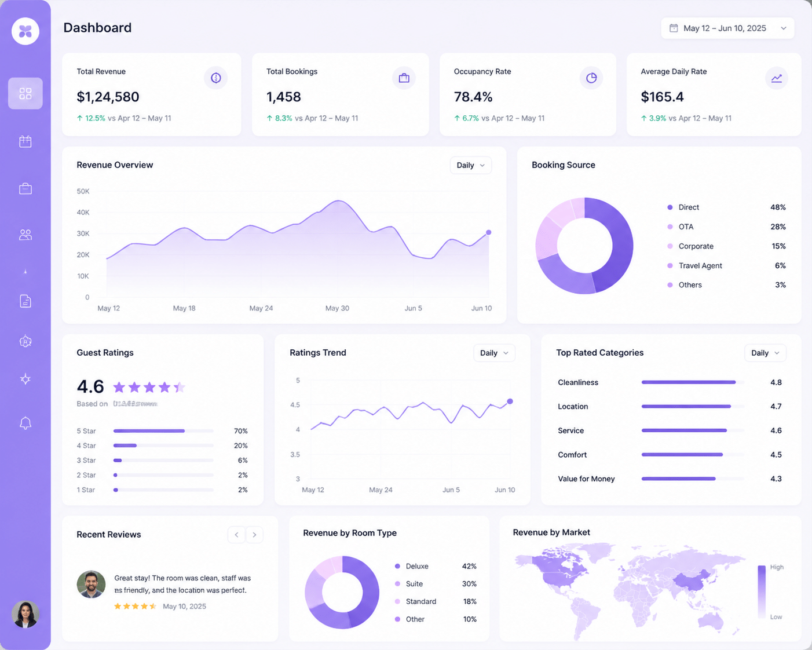The width and height of the screenshot is (812, 650).
Task: Click the flower logo icon in the sidebar
Action: [25, 31]
